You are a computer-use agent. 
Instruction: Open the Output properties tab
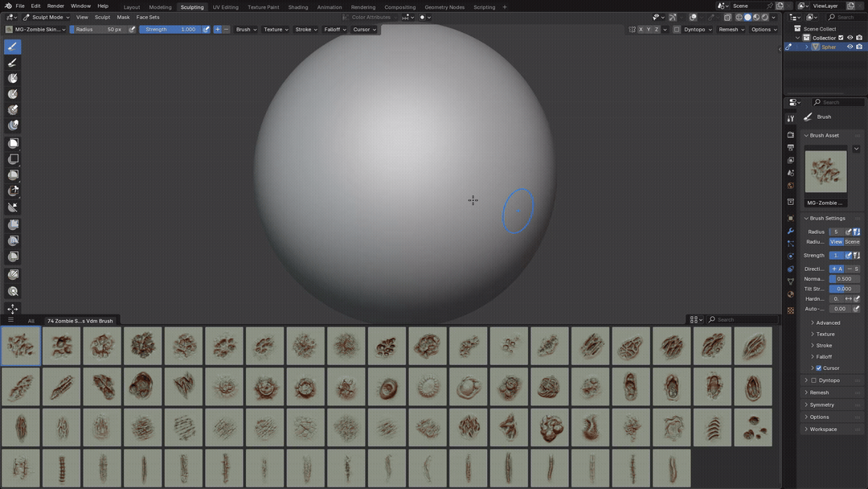point(791,147)
